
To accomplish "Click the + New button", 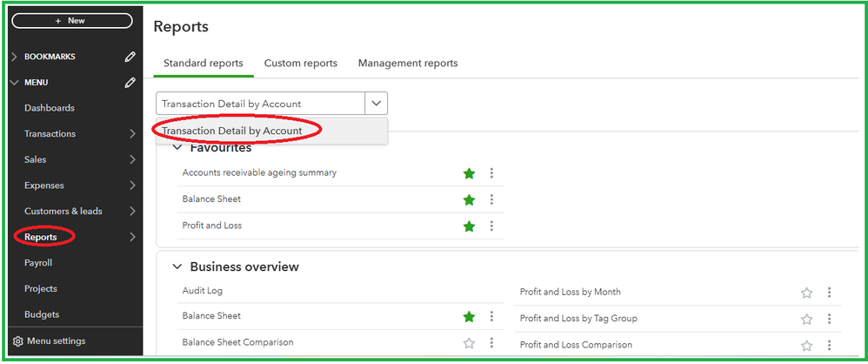I will click(x=72, y=20).
